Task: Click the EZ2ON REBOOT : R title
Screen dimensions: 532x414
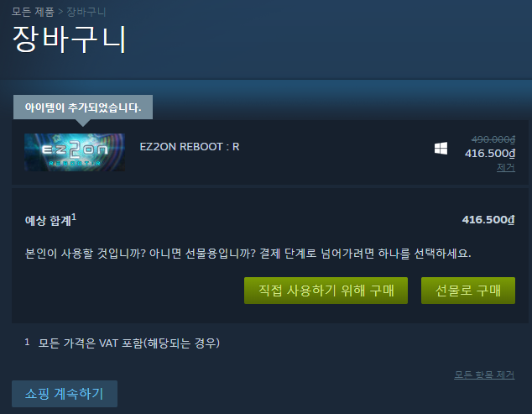Action: click(x=190, y=147)
